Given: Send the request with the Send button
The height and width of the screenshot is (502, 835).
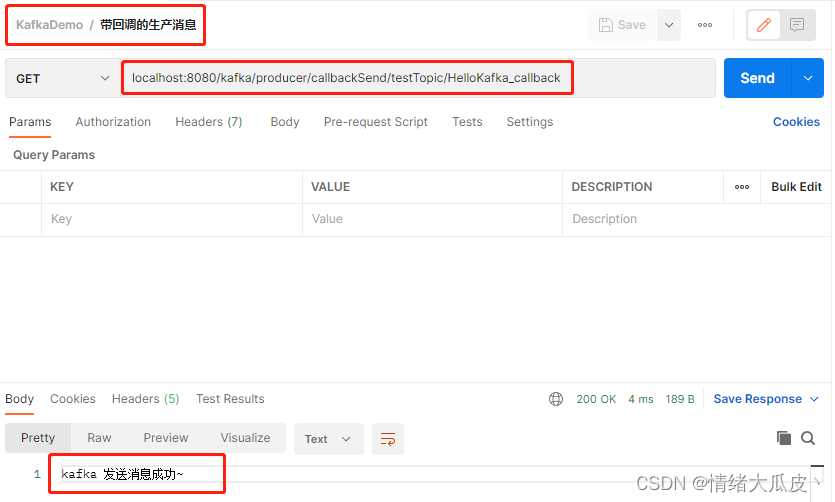Looking at the screenshot, I should 757,78.
